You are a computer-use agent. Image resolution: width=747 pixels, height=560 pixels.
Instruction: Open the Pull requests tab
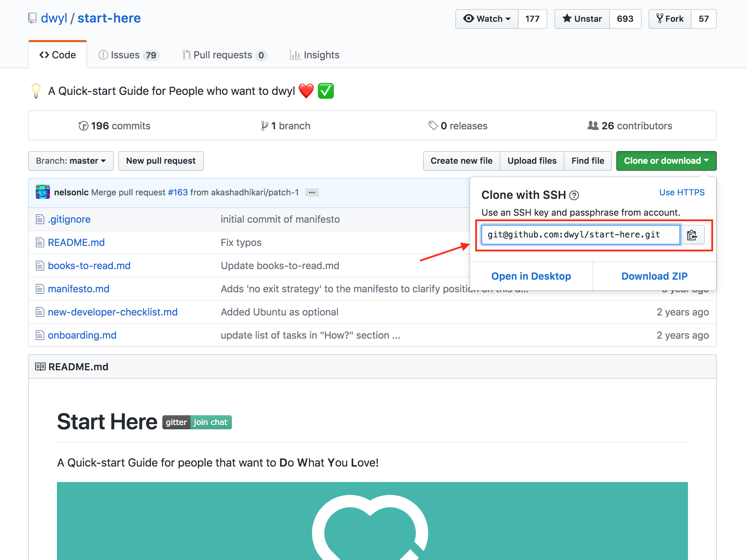tap(225, 55)
